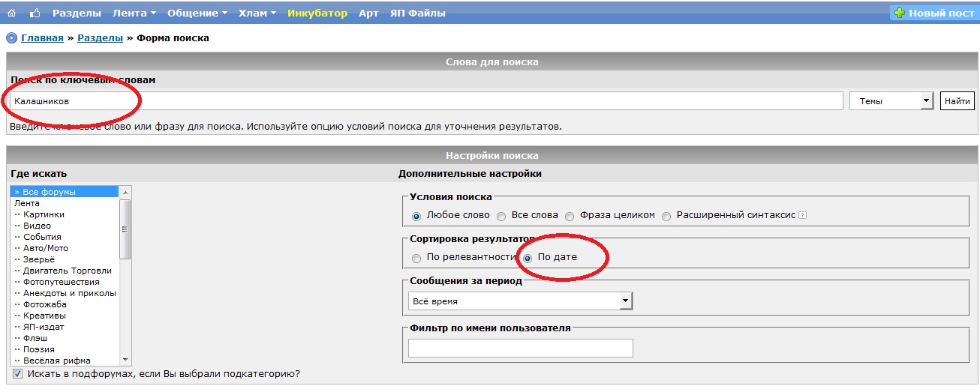Select Картинки in the forum list
Screen dimensions: 980x392
click(65, 214)
